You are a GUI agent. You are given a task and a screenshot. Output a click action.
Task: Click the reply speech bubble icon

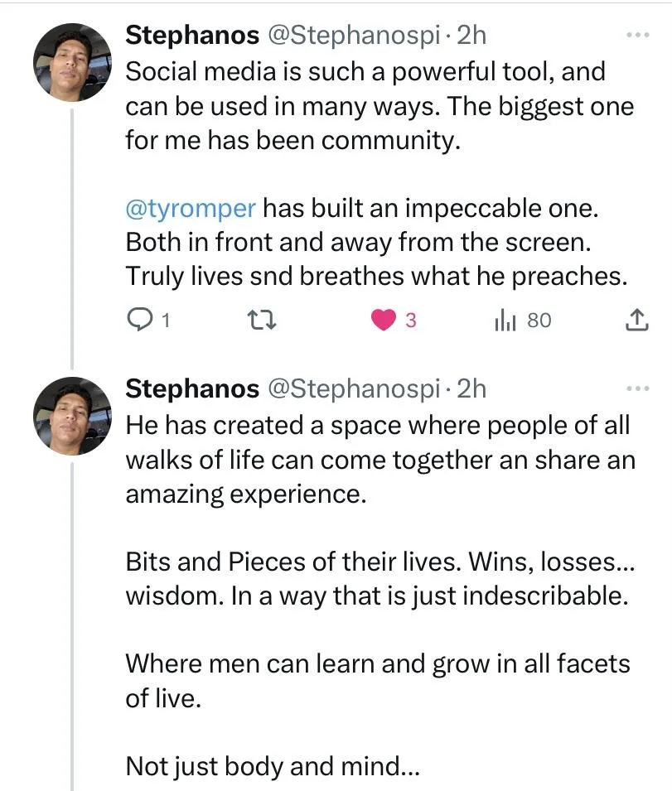click(138, 321)
